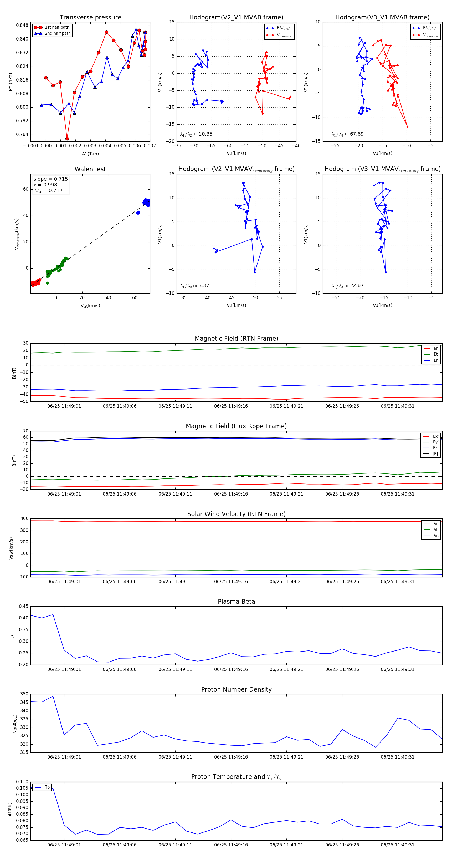Click the λ1/λ2 ≈ 10.35 annotation

click(x=196, y=134)
